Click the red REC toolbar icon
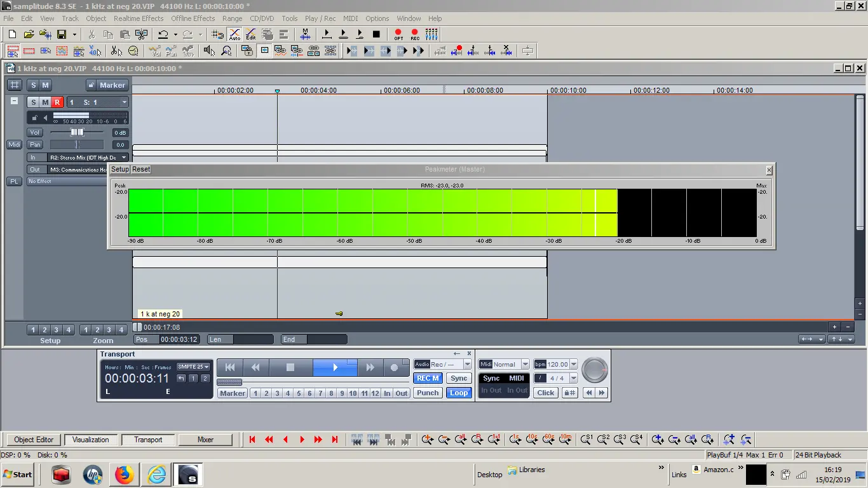 pos(415,34)
